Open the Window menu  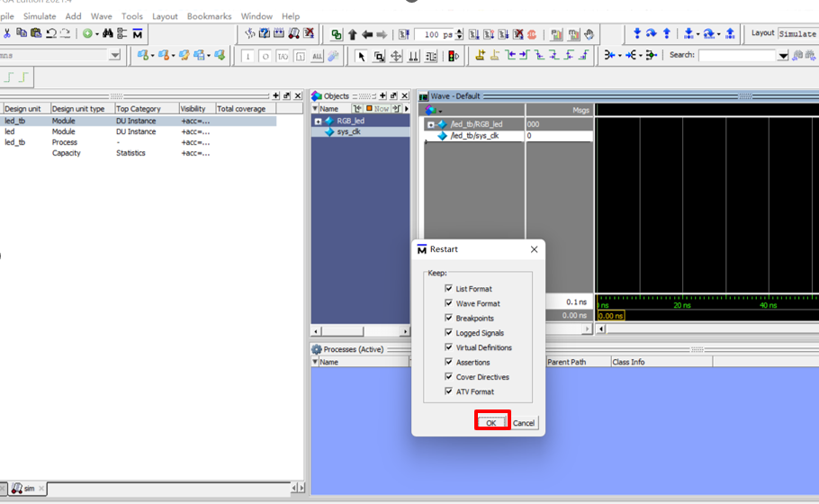click(256, 16)
